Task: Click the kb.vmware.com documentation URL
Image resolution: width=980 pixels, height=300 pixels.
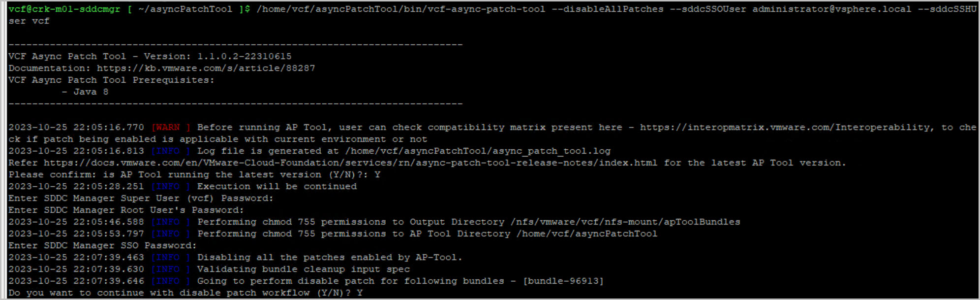Action: [206, 68]
